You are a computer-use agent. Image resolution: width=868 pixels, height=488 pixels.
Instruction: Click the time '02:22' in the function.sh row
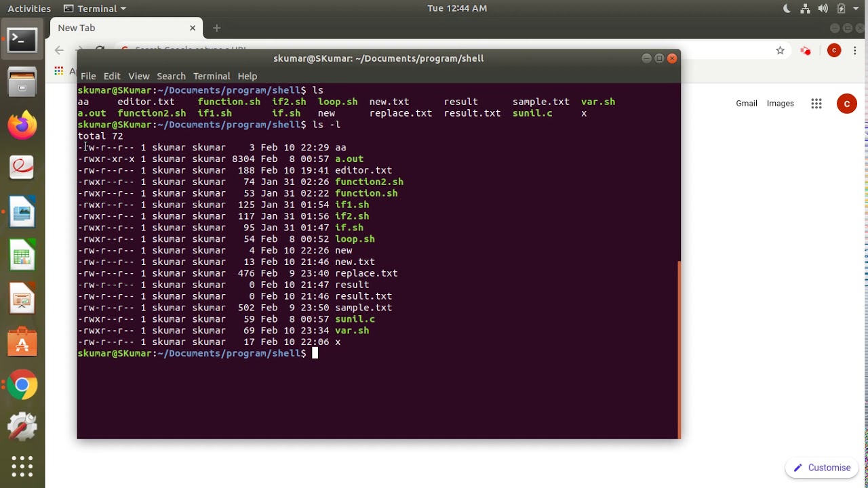tap(315, 194)
